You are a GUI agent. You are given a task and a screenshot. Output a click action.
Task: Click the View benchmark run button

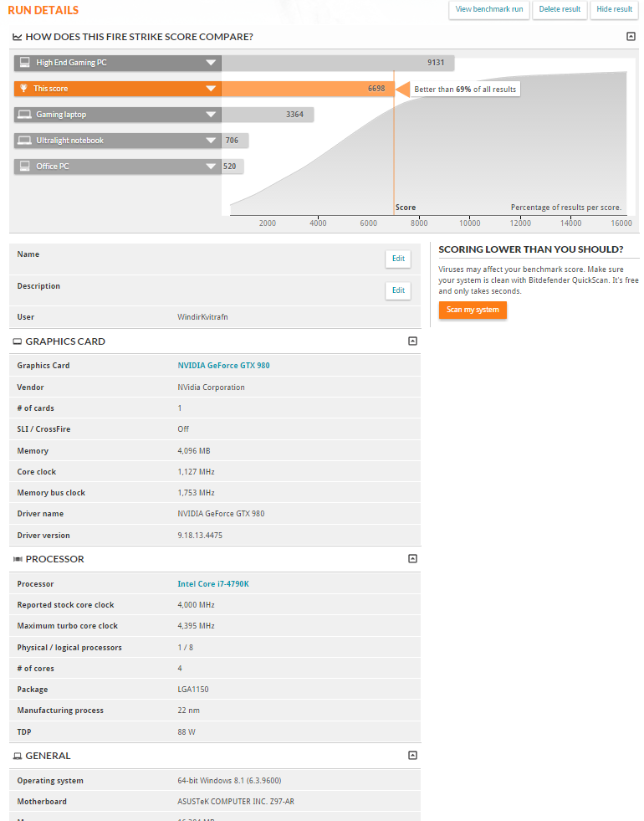[x=488, y=9]
